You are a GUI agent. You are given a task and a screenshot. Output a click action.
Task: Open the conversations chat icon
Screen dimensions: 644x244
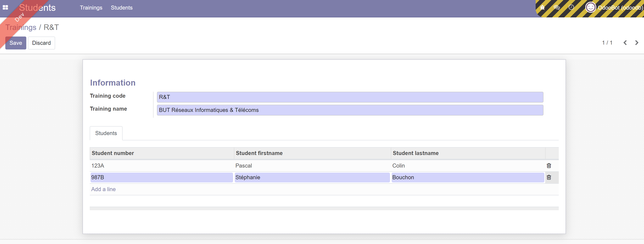click(x=556, y=7)
